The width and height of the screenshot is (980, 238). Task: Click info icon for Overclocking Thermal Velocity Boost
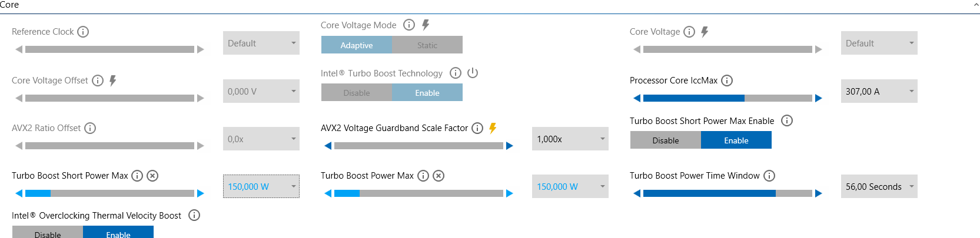click(x=194, y=216)
